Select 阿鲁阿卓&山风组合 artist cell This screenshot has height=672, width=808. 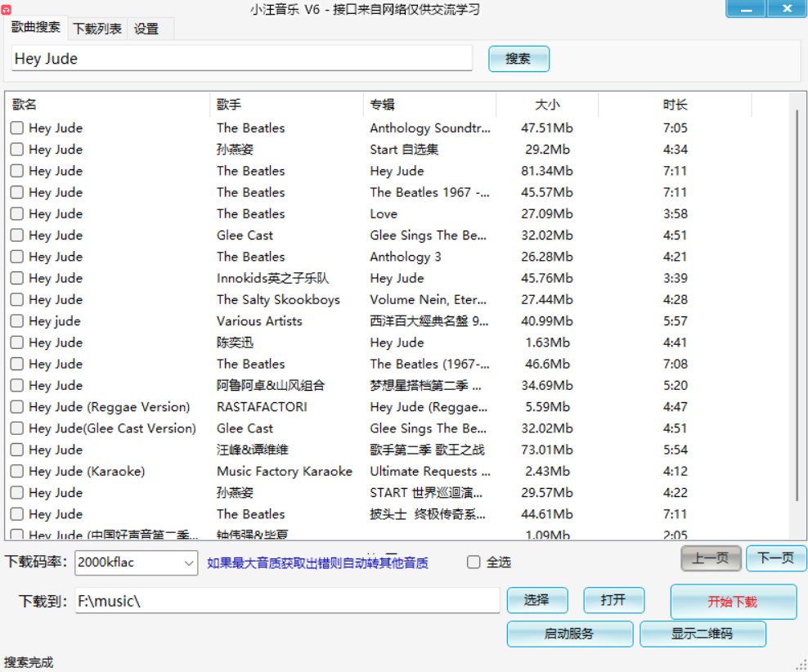tap(271, 385)
